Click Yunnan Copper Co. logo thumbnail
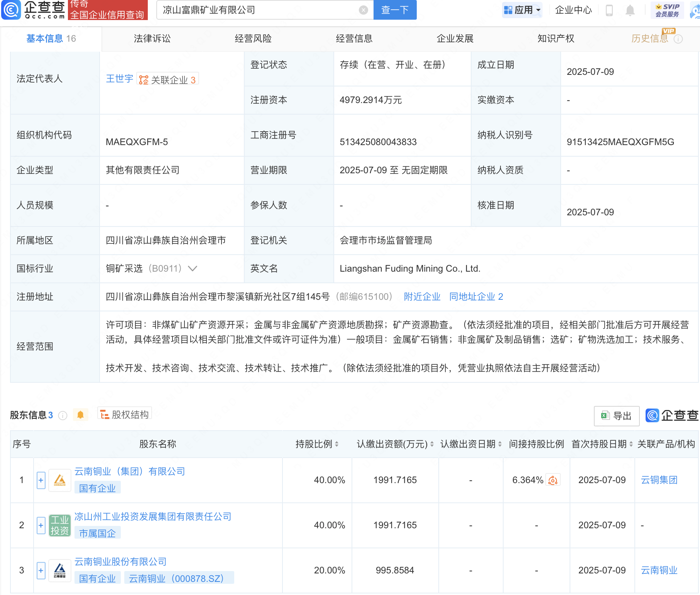 pos(60,570)
